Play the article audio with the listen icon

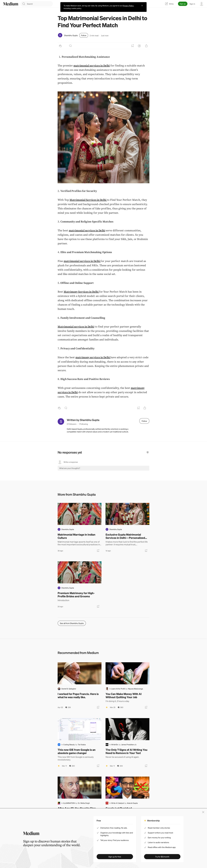point(139,46)
